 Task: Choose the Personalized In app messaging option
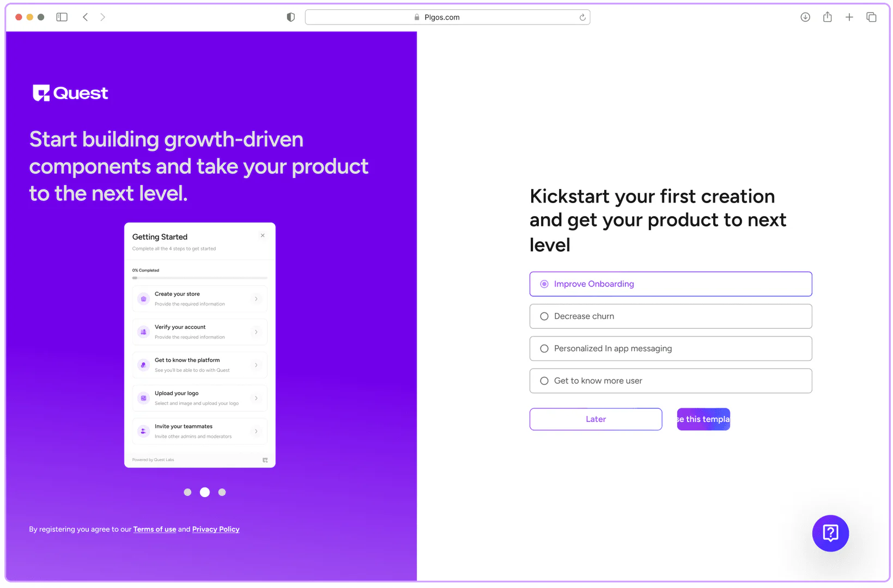coord(544,348)
